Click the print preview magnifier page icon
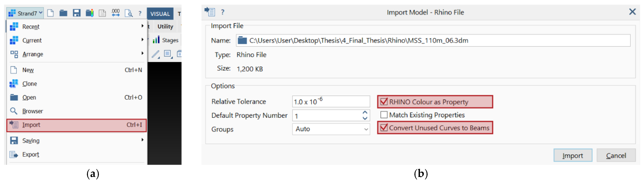This screenshot has width=644, height=181. [128, 13]
